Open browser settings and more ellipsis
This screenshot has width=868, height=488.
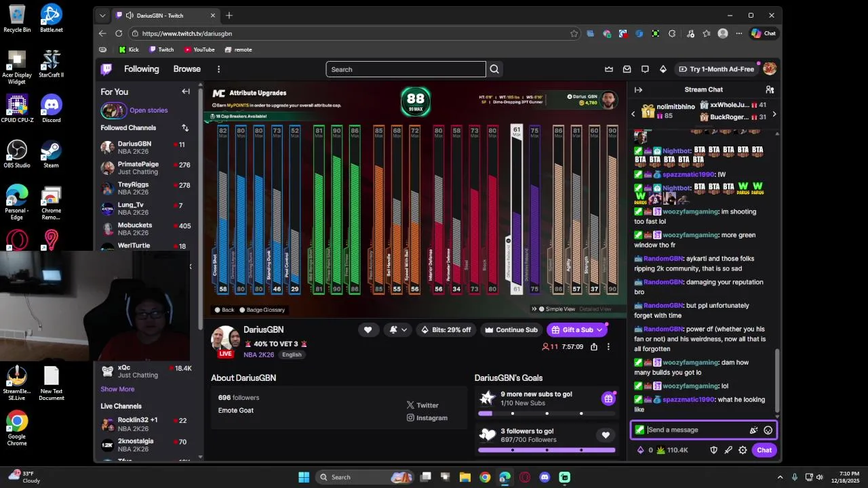pyautogui.click(x=738, y=33)
